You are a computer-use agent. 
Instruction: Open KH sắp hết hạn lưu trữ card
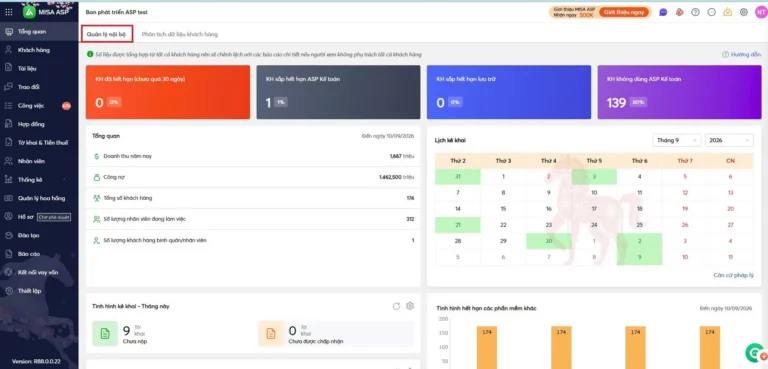509,92
